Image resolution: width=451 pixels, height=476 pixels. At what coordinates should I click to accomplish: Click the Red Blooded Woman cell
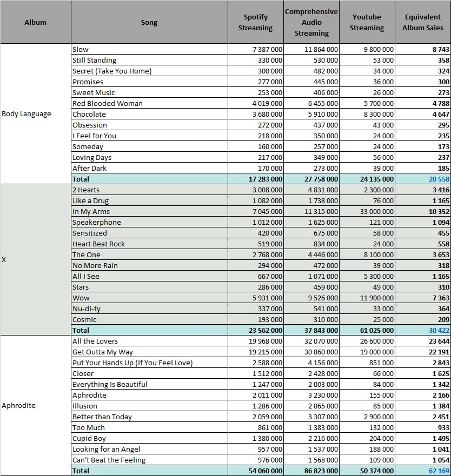149,103
